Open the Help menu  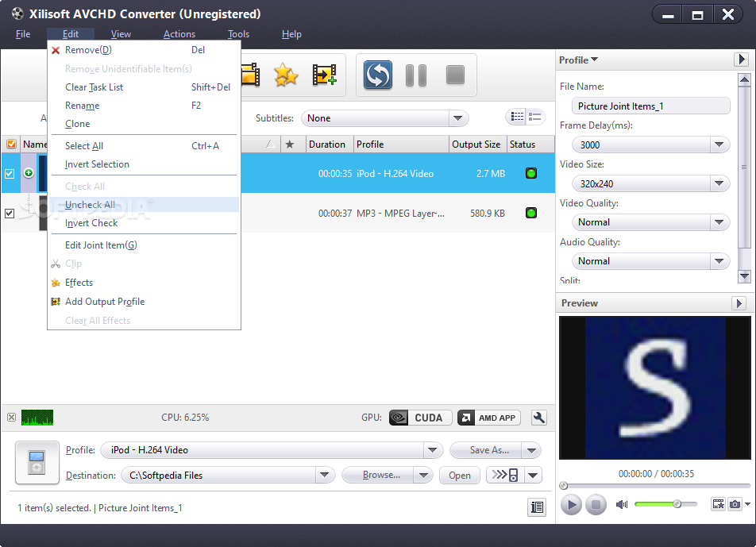pyautogui.click(x=291, y=34)
